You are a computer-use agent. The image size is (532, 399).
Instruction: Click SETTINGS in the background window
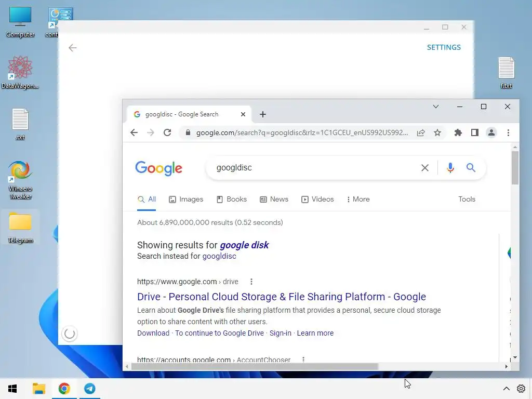(444, 47)
